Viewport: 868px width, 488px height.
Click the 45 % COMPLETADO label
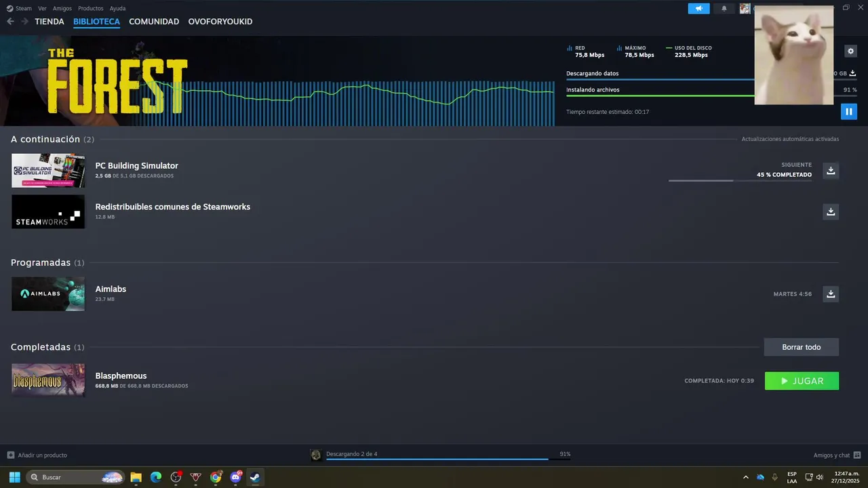click(784, 175)
